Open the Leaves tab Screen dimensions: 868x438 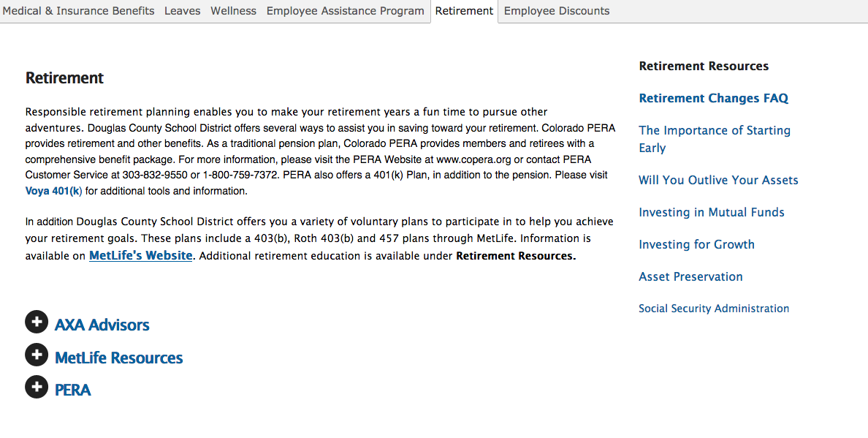click(x=183, y=11)
